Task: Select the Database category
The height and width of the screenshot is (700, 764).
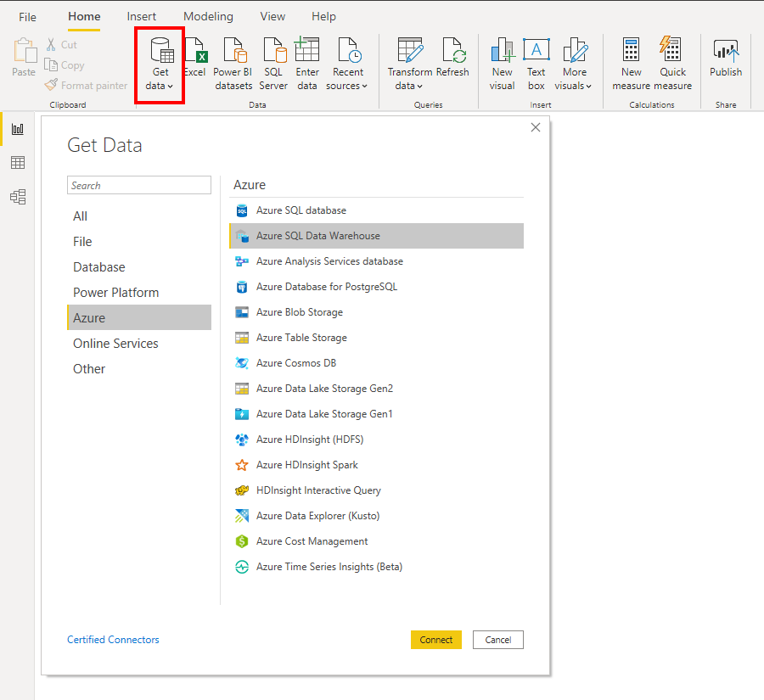Action: click(x=139, y=267)
